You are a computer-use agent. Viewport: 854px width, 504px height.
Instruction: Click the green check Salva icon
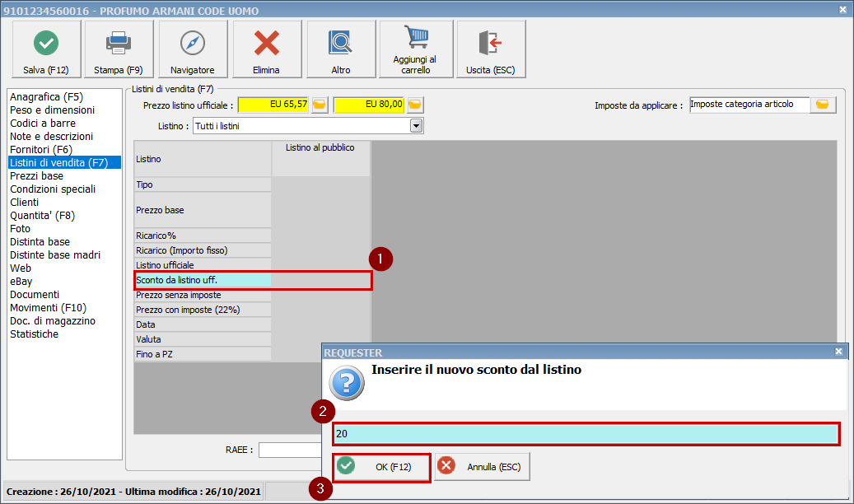tap(46, 43)
